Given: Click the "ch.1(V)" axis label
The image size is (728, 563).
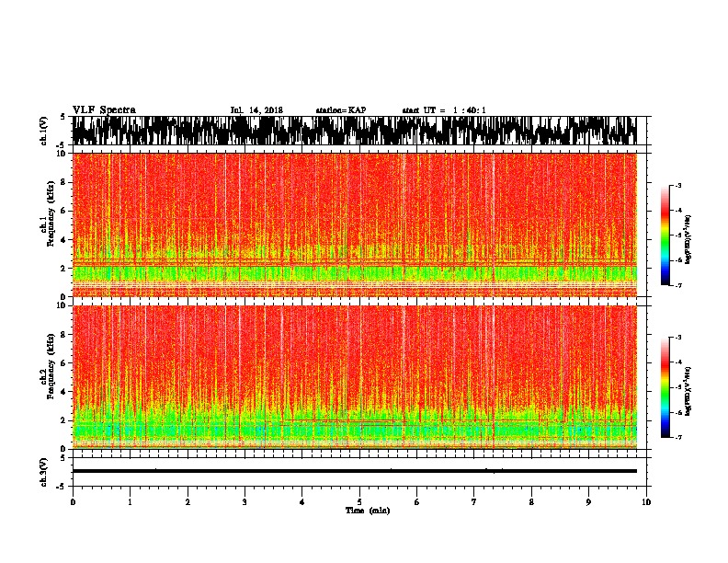Looking at the screenshot, I should pos(44,131).
